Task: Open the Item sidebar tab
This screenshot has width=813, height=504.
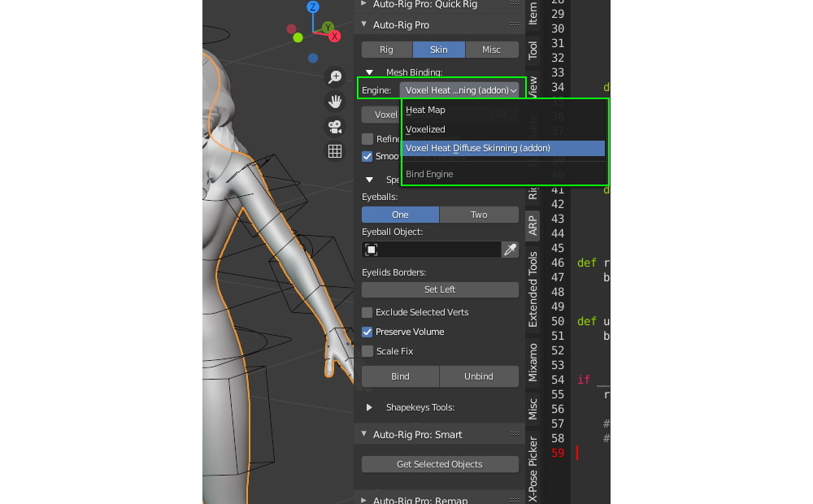Action: click(x=533, y=14)
